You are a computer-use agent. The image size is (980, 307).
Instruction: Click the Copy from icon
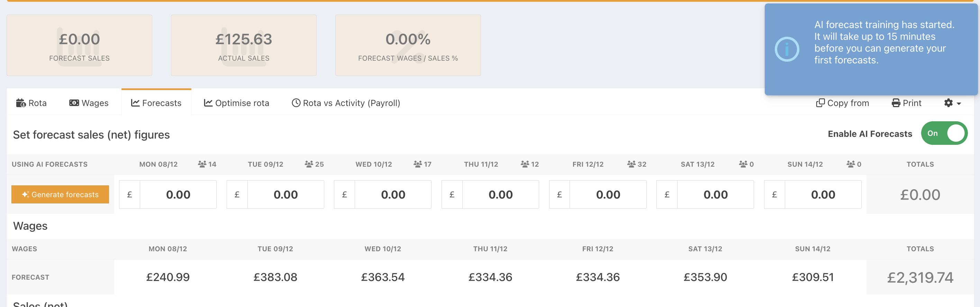pos(820,103)
